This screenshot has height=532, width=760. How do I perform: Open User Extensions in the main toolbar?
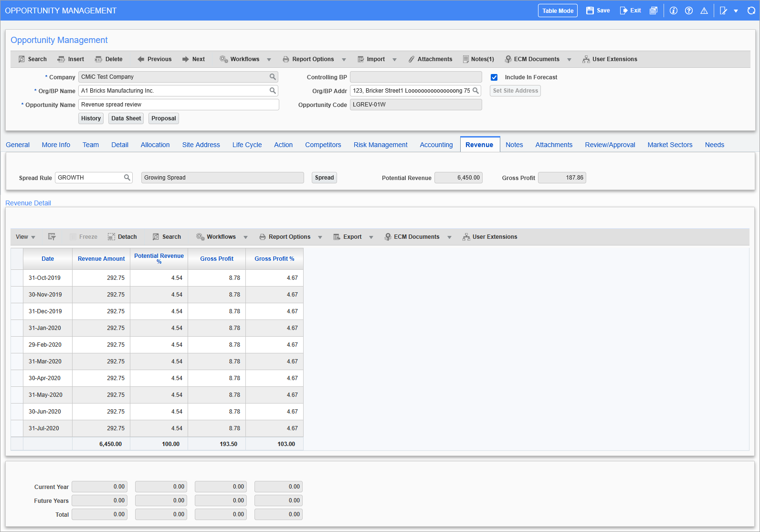[610, 59]
